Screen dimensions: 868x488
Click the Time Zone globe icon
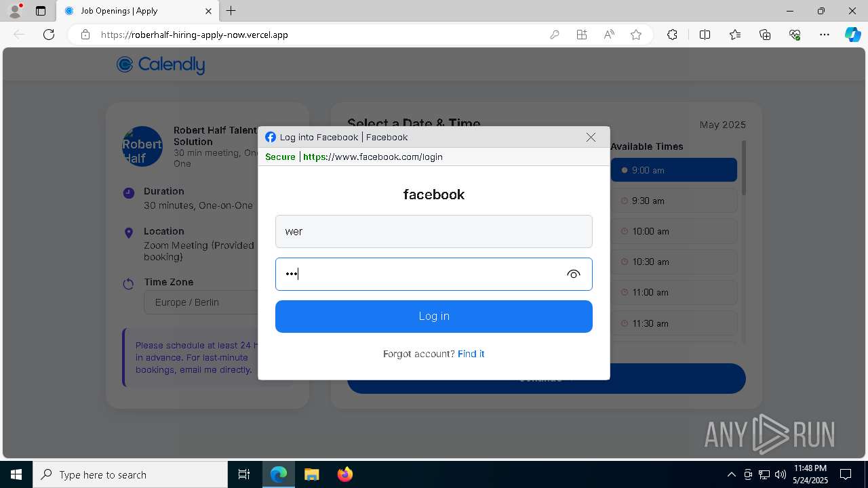tap(129, 284)
